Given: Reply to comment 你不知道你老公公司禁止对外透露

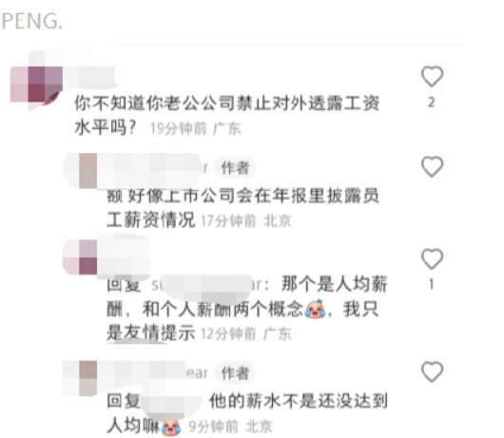Looking at the screenshot, I should click(227, 116).
